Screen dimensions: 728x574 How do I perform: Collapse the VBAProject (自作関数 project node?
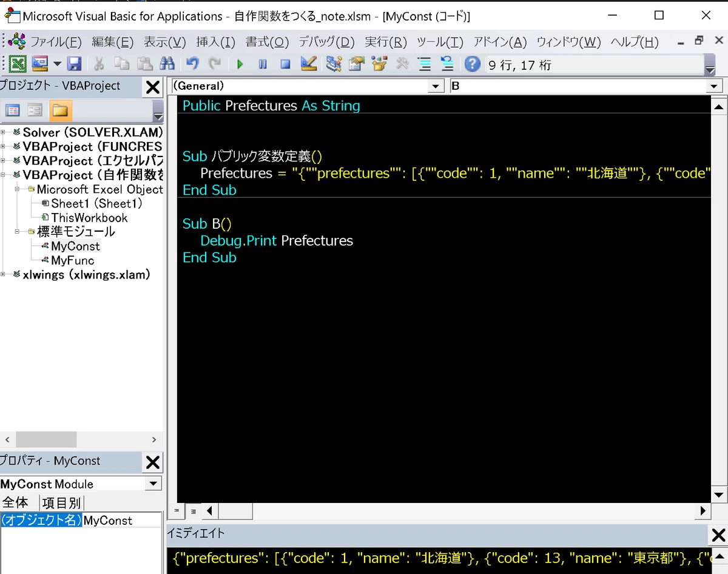pyautogui.click(x=4, y=175)
